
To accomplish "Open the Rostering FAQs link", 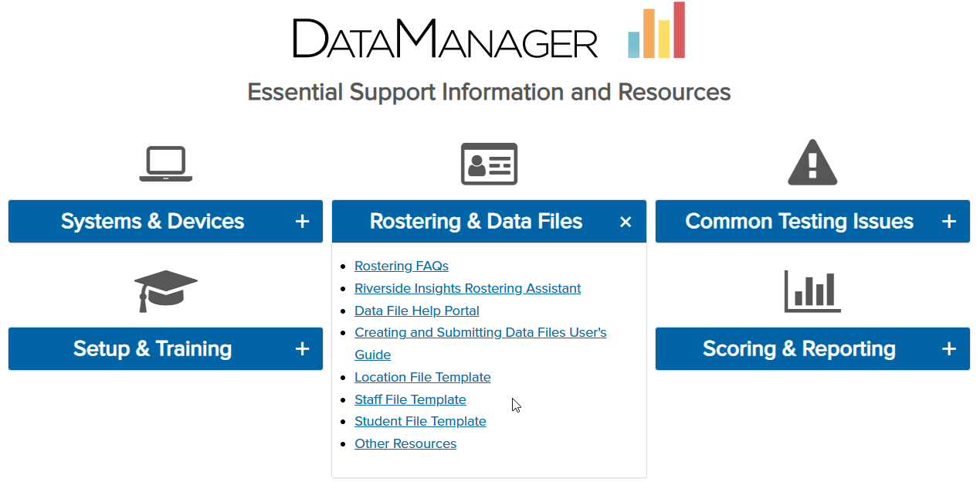I will [x=401, y=265].
